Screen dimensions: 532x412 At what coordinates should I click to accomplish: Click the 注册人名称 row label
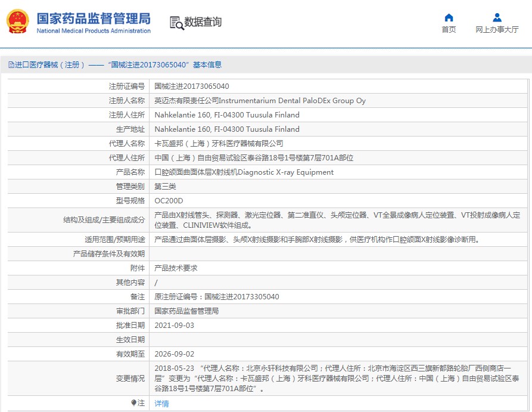coord(127,101)
